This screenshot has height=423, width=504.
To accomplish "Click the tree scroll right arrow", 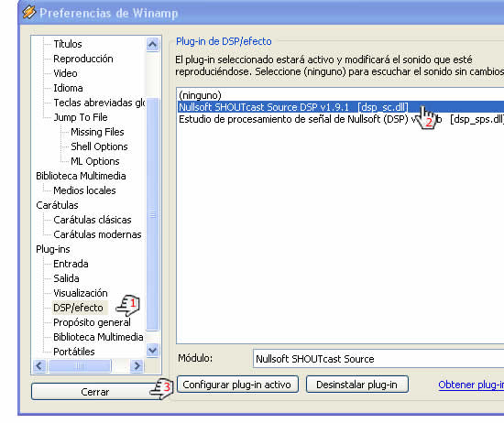I will click(137, 366).
